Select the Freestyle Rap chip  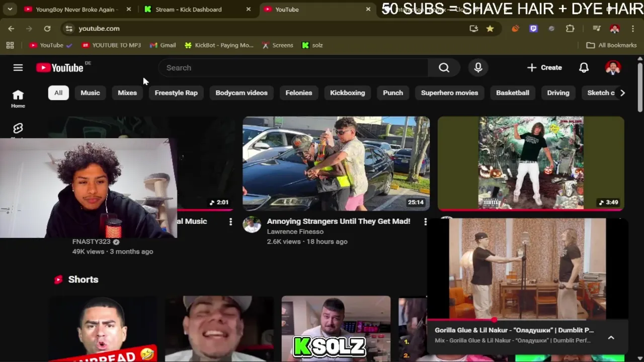click(x=176, y=93)
